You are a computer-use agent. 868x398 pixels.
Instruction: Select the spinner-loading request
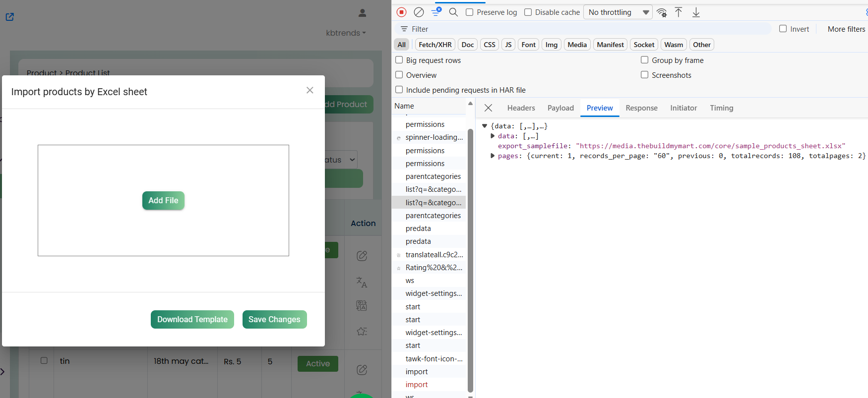tap(429, 137)
